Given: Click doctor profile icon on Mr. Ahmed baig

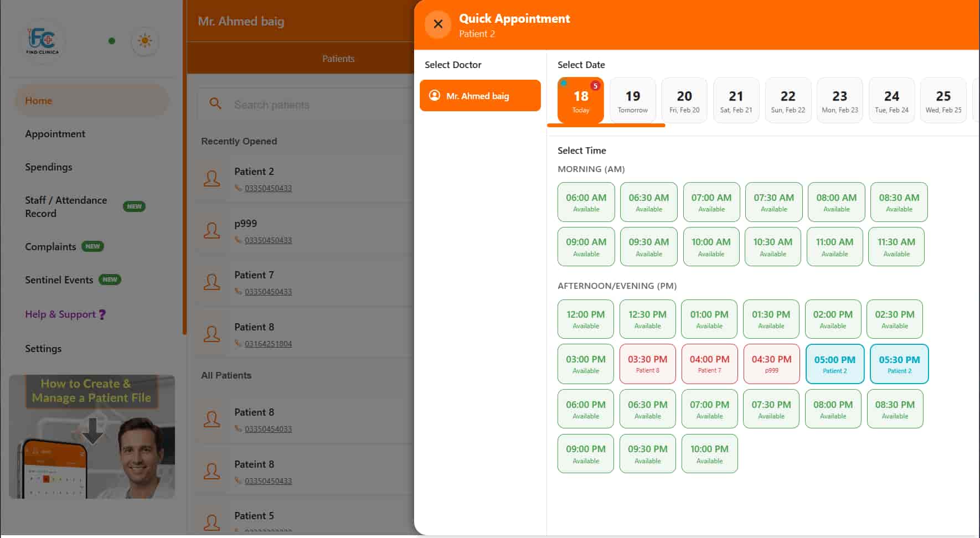Looking at the screenshot, I should click(x=435, y=96).
